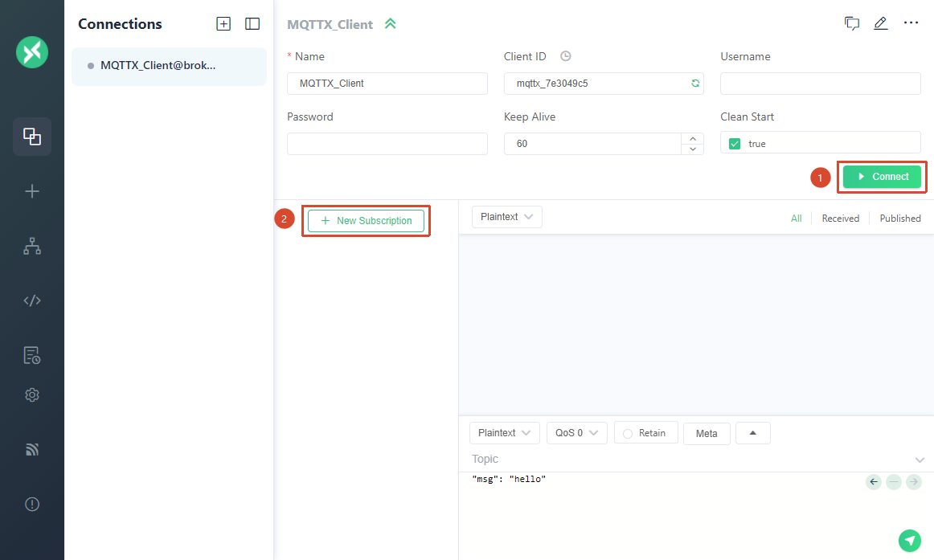
Task: Click the middle minus payload history button
Action: [894, 481]
